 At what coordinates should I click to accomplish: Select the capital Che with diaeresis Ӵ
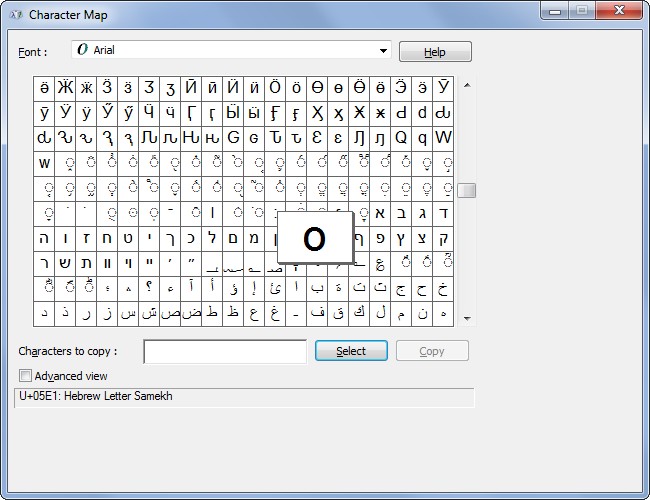click(x=149, y=113)
